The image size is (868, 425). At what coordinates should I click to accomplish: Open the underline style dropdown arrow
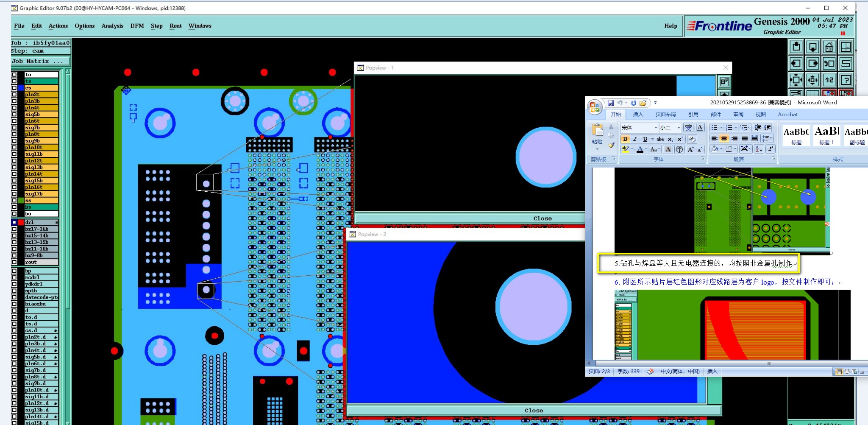pyautogui.click(x=652, y=139)
